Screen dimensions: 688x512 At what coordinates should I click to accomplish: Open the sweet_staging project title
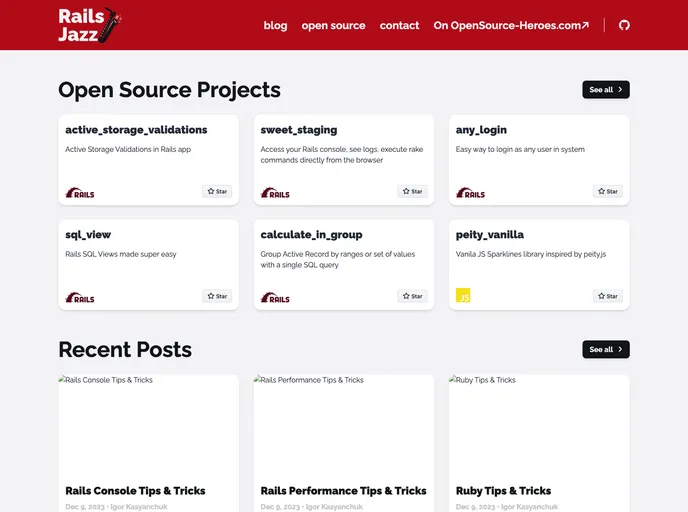(x=299, y=130)
